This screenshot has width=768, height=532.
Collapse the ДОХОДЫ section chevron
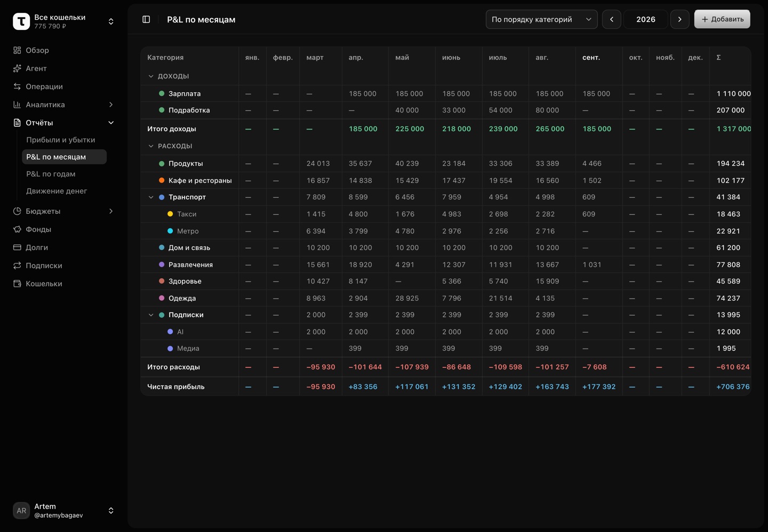151,76
